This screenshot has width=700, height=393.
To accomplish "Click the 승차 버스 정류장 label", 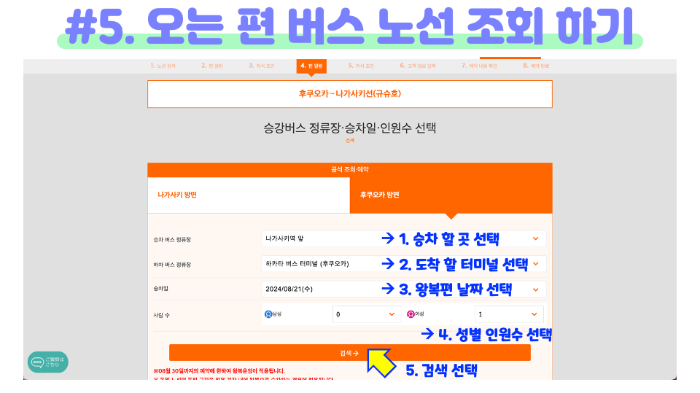I will tap(172, 240).
